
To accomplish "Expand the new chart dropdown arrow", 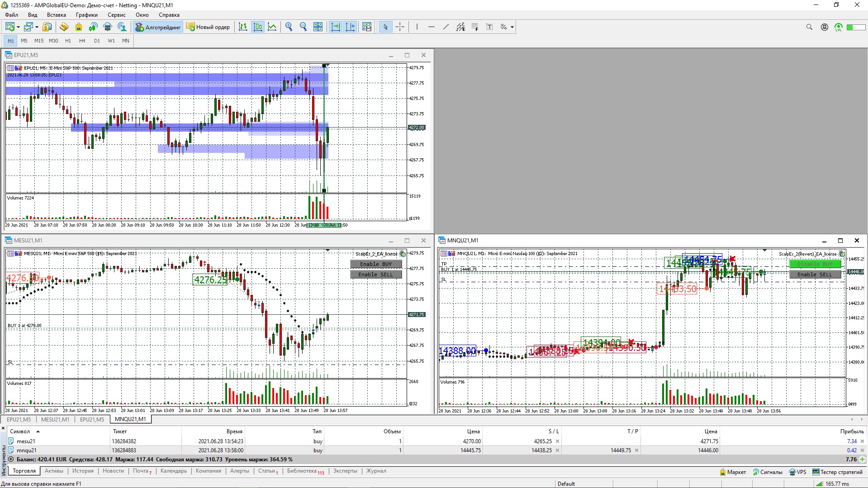I will pos(18,27).
